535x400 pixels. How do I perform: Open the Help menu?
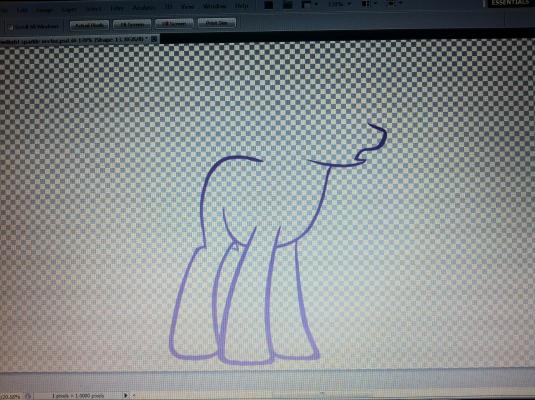point(241,6)
